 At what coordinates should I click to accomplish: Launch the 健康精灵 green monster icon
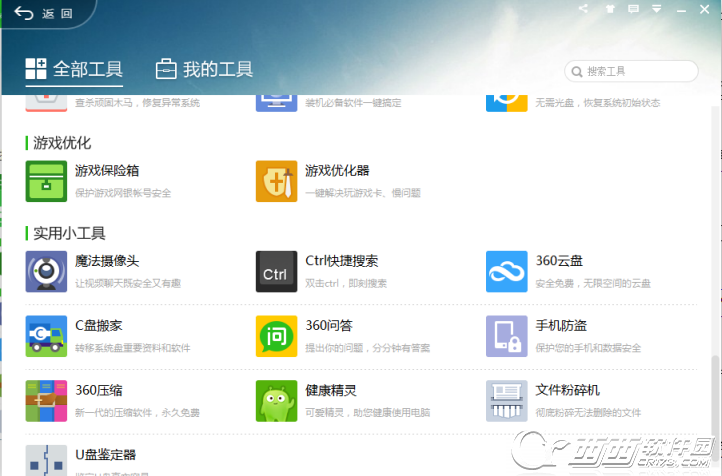tap(276, 401)
